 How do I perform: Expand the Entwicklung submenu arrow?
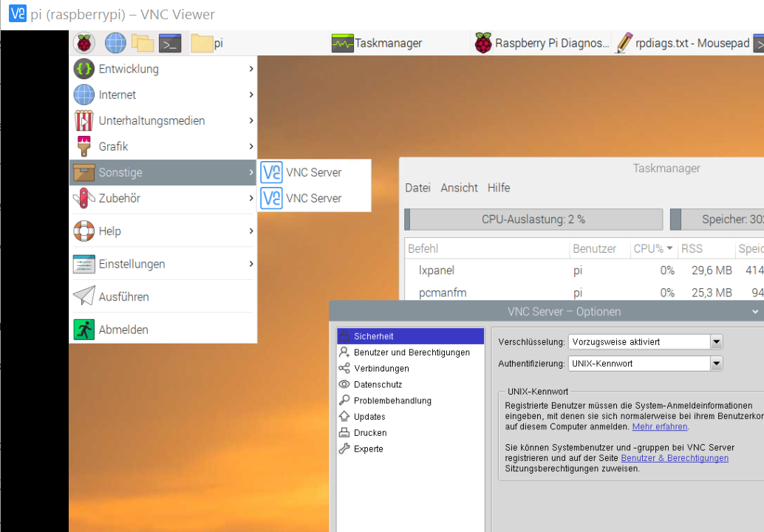pos(251,69)
